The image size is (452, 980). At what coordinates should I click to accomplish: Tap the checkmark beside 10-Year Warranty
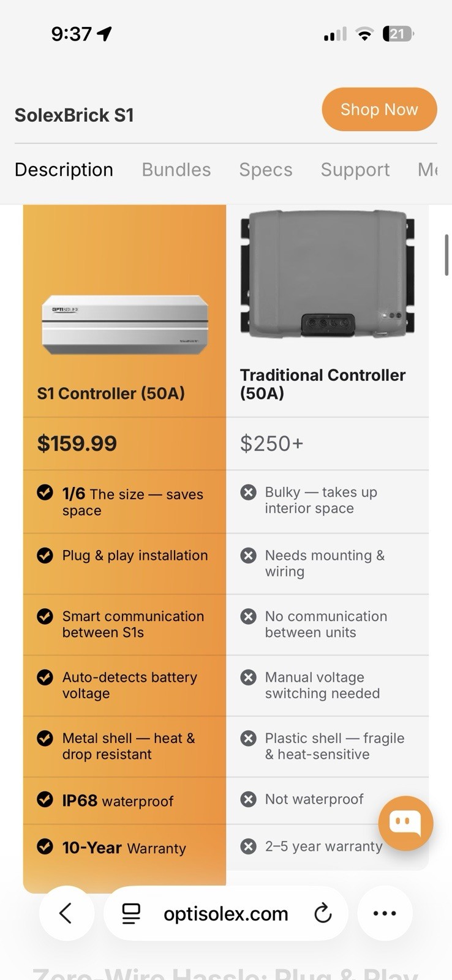pos(45,846)
